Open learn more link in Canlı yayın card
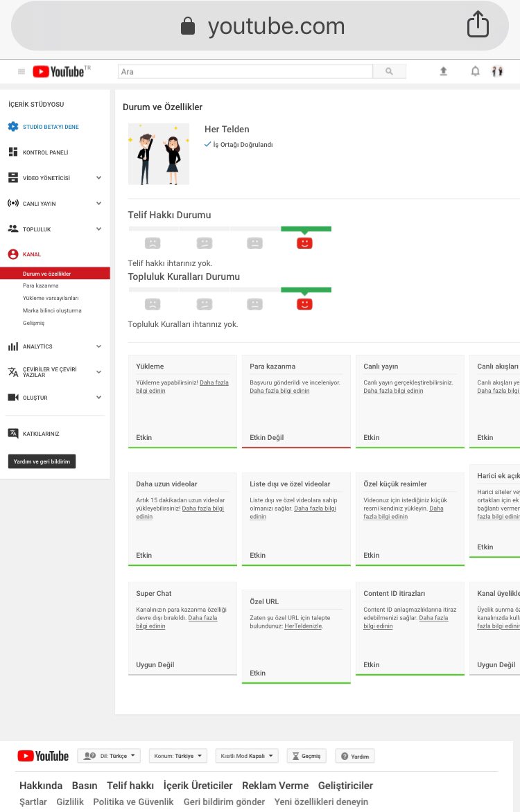The width and height of the screenshot is (520, 812). pyautogui.click(x=393, y=391)
